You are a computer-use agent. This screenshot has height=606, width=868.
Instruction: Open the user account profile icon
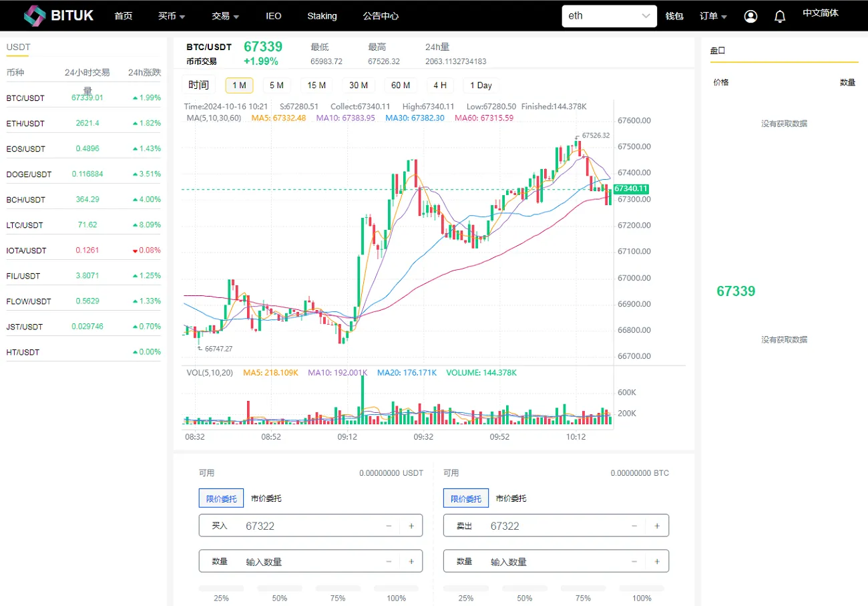click(x=750, y=15)
